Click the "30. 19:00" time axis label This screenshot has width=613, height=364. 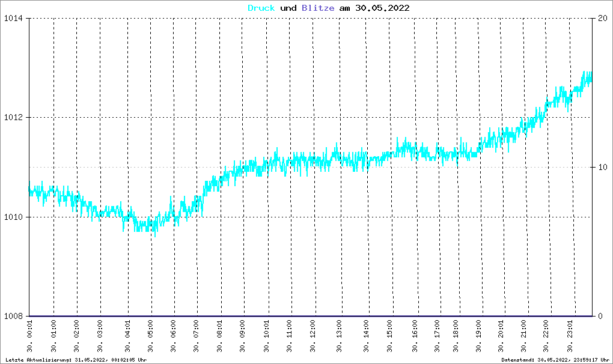coord(479,336)
